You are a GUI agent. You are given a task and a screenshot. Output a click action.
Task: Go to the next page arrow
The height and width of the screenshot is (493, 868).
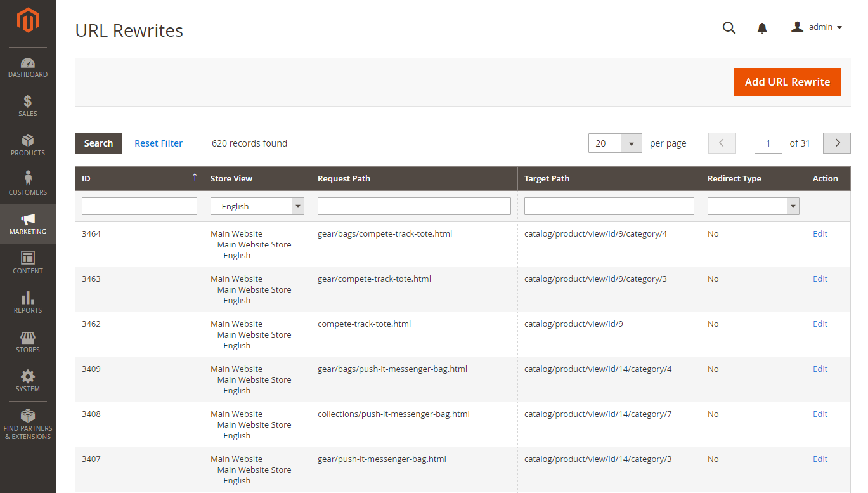(x=837, y=143)
